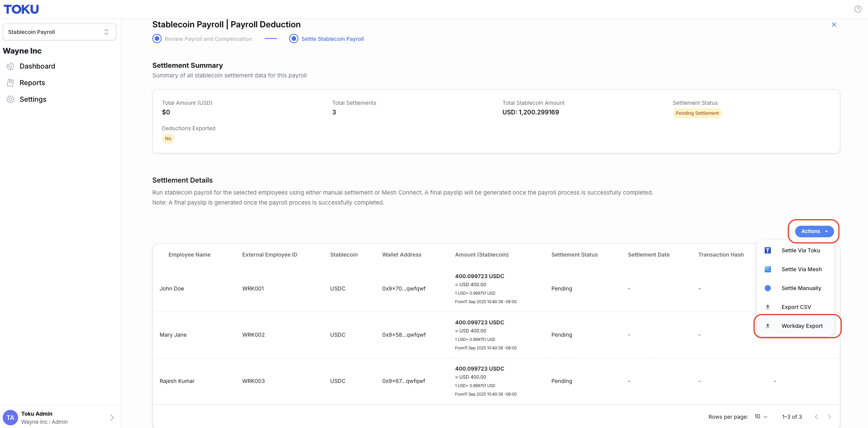Click the Stablecoin column header
This screenshot has height=428, width=868.
point(344,255)
